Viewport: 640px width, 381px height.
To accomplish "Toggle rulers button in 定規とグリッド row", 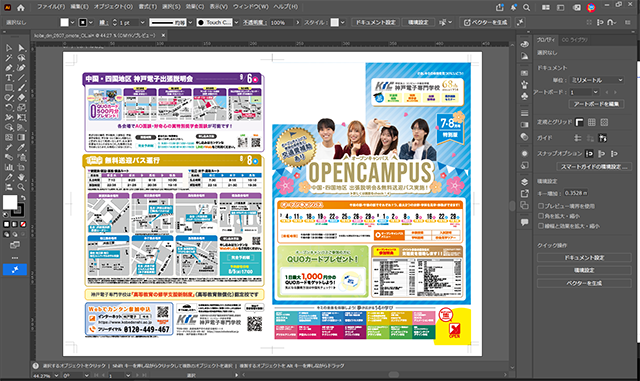I will (x=579, y=122).
